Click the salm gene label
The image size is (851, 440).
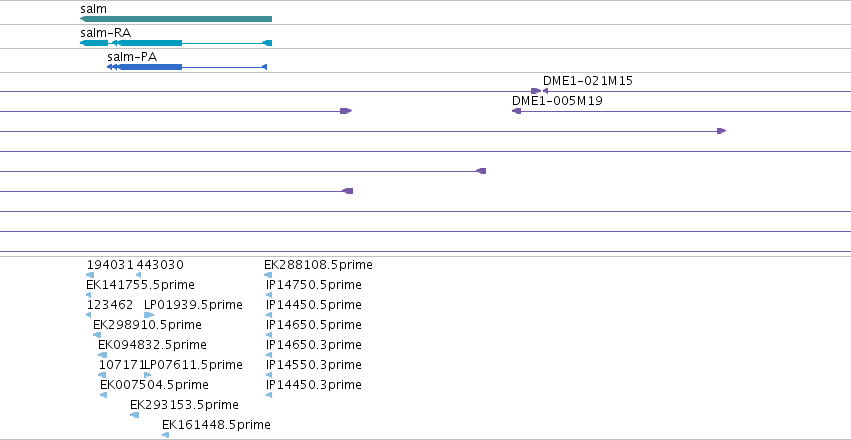click(93, 9)
